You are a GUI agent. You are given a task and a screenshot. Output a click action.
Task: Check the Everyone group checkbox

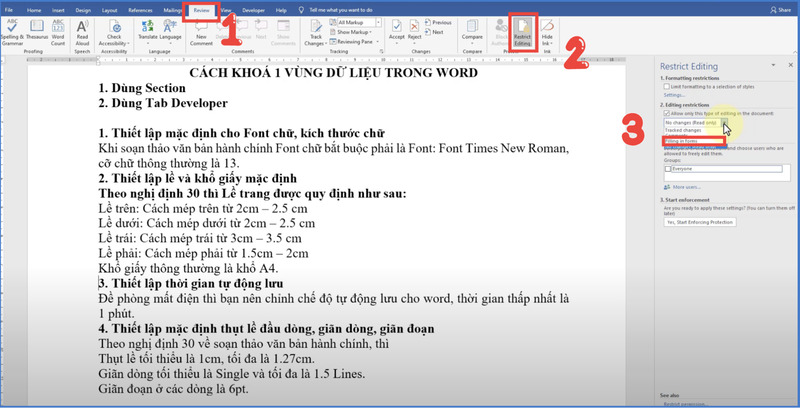[668, 169]
